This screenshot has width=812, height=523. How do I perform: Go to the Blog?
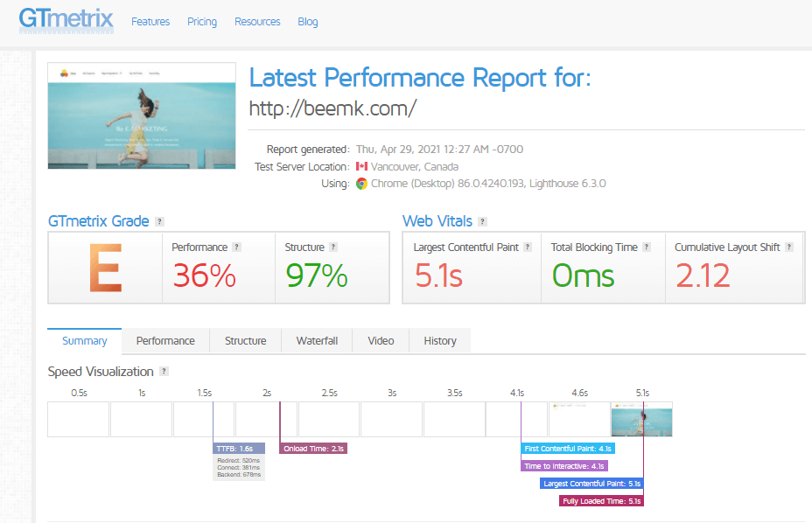[x=308, y=22]
